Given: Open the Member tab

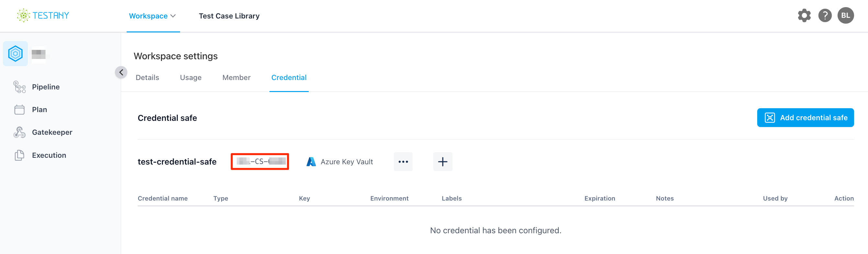Looking at the screenshot, I should coord(236,77).
